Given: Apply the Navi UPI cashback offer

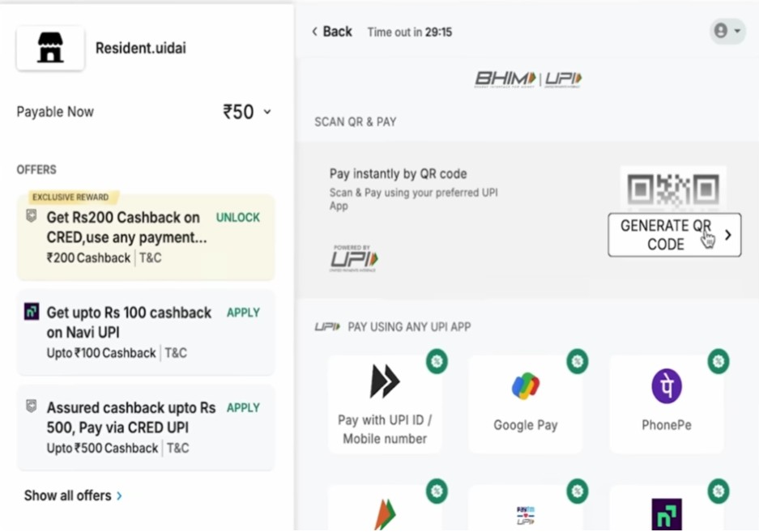Looking at the screenshot, I should tap(242, 312).
